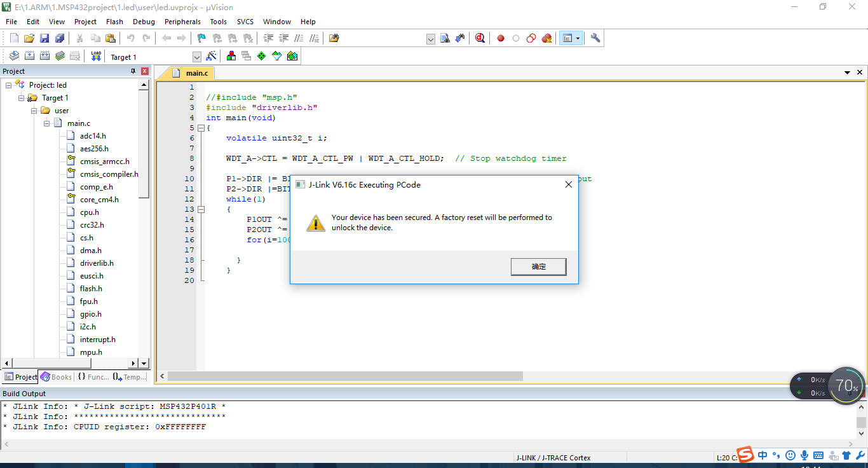Click the Save All icon
Viewport: 868px width, 468px height.
tap(60, 38)
